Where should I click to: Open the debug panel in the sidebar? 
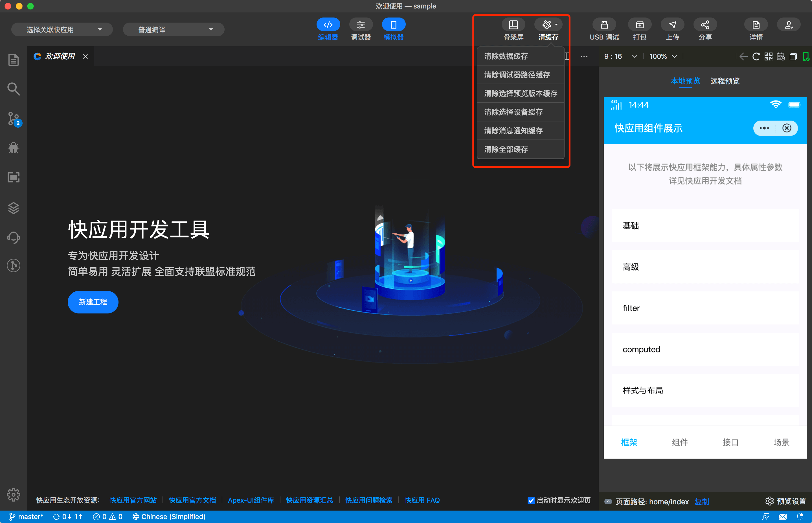(x=13, y=148)
